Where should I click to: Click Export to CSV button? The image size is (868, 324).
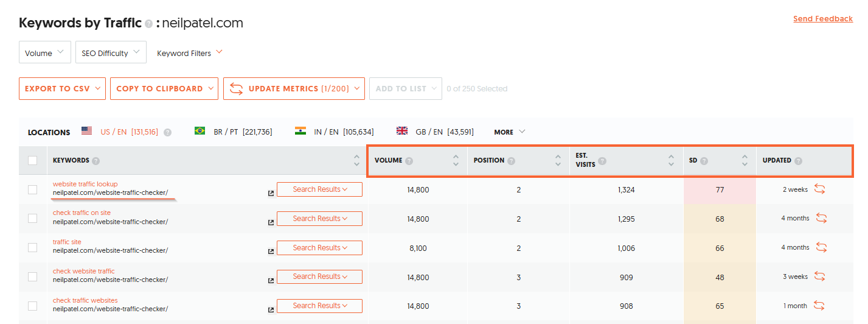point(62,88)
